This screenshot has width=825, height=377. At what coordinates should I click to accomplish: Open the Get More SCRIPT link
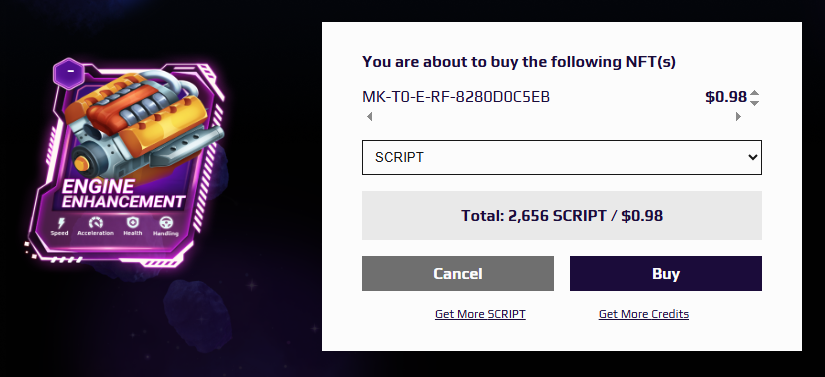pyautogui.click(x=480, y=314)
